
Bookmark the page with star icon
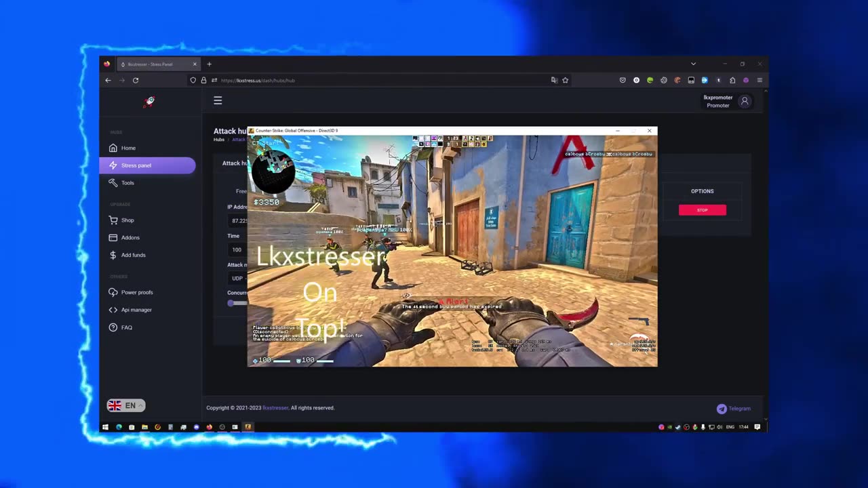[565, 80]
